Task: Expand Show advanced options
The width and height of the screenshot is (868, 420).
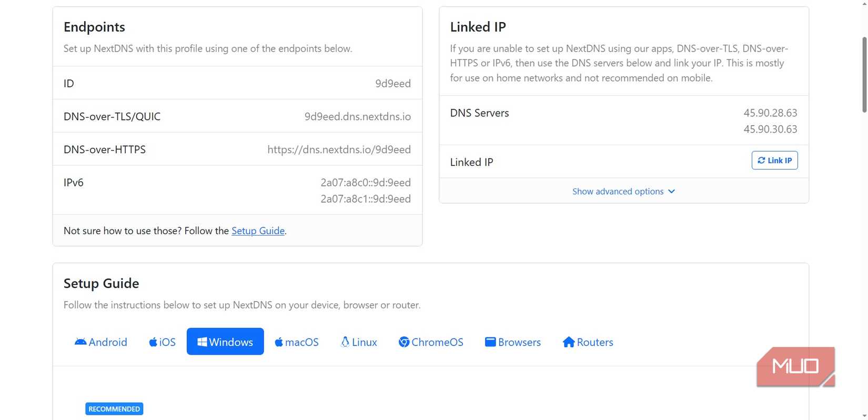Action: (623, 192)
